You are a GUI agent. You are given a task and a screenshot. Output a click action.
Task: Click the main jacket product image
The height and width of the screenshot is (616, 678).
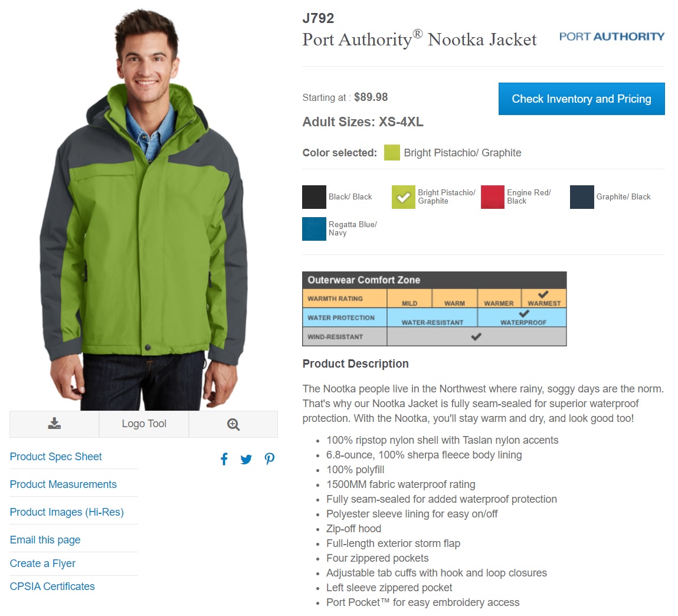[143, 209]
